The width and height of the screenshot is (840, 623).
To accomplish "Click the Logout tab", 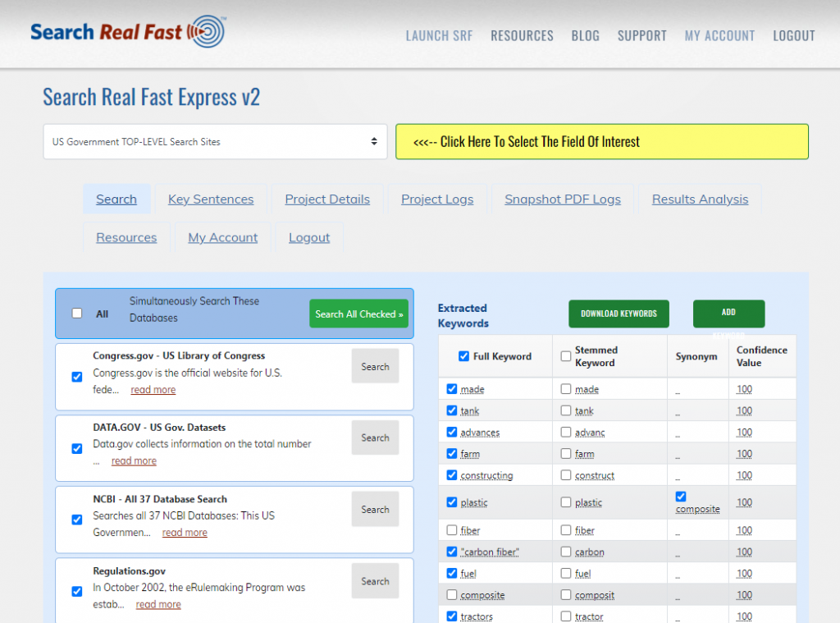I will [x=309, y=237].
